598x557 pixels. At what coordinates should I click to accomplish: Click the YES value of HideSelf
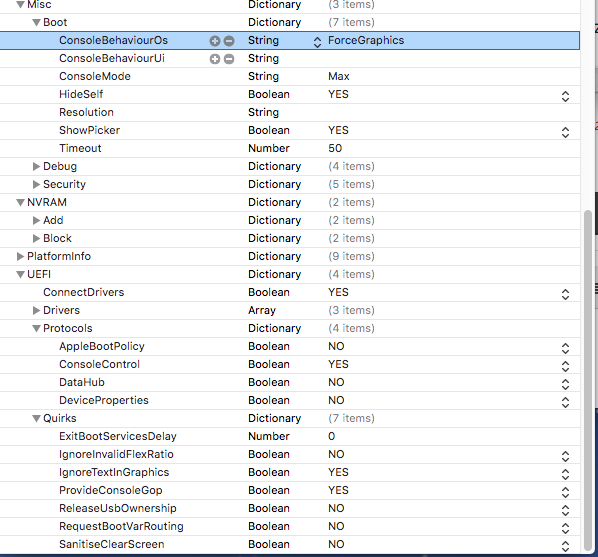[x=338, y=95]
